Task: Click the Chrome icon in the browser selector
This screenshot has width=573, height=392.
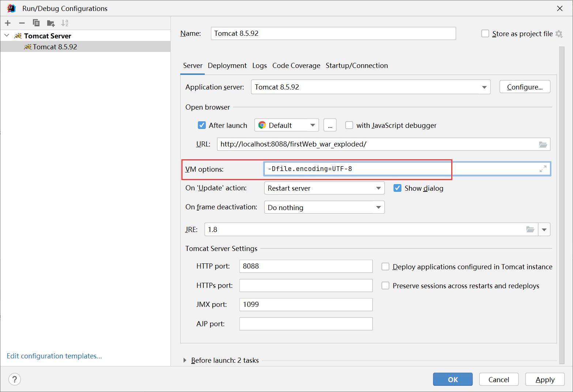Action: tap(262, 125)
